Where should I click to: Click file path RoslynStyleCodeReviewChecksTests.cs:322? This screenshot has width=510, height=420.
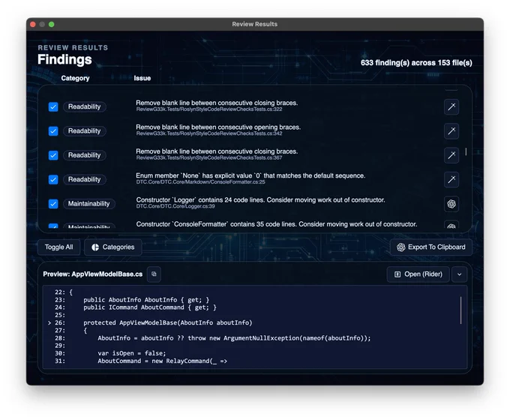point(209,109)
